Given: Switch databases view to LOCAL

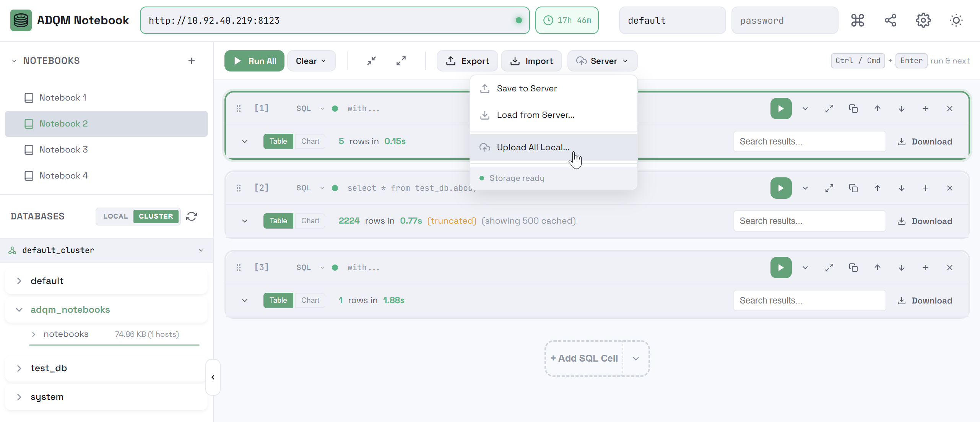Looking at the screenshot, I should (115, 216).
